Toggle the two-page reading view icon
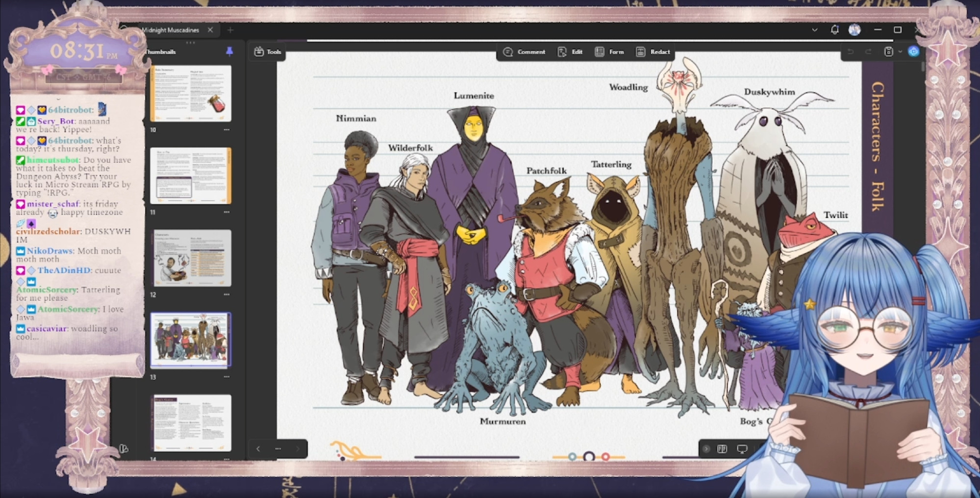980x498 pixels. [x=722, y=448]
